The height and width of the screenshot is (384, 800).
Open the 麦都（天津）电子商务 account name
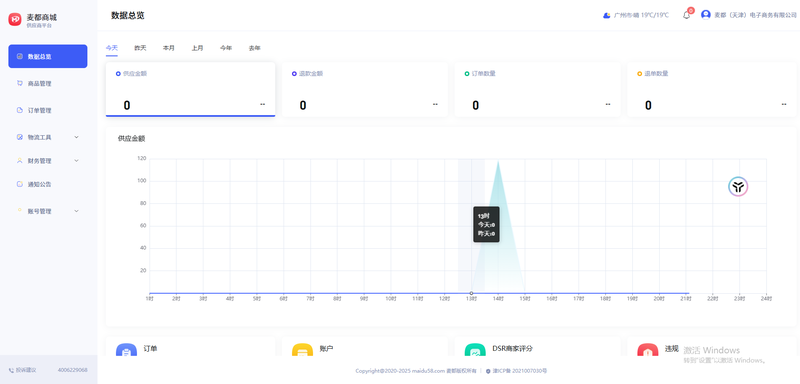pos(755,15)
